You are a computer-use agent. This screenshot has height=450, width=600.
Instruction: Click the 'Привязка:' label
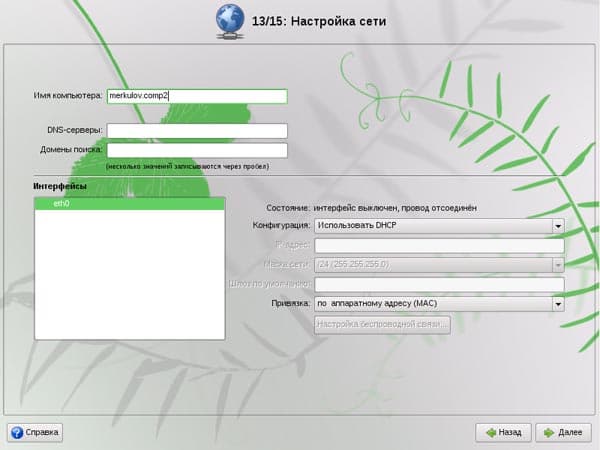[291, 303]
